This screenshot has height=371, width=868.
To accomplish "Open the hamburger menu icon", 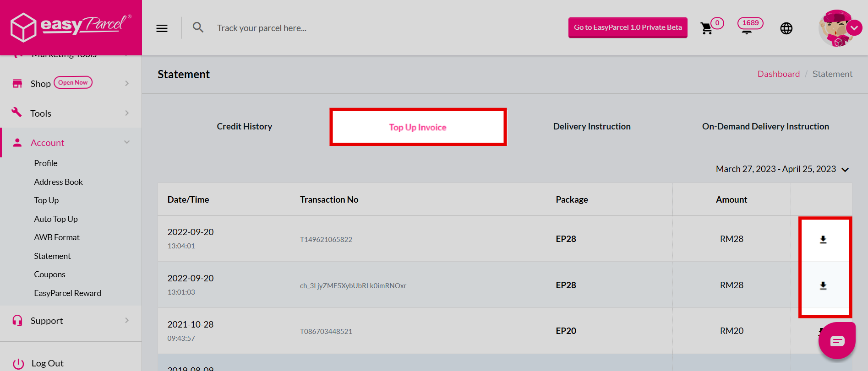I will 162,28.
